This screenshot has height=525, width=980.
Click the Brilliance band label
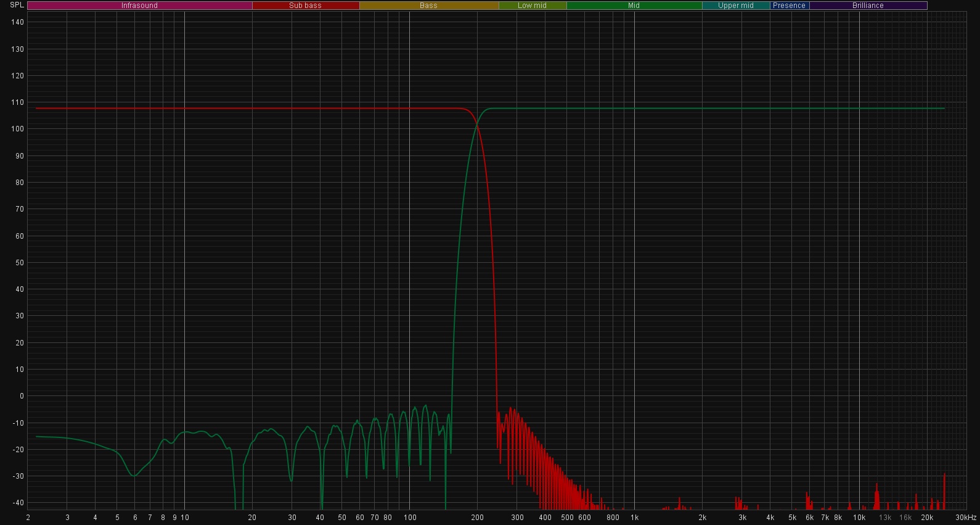coord(868,6)
